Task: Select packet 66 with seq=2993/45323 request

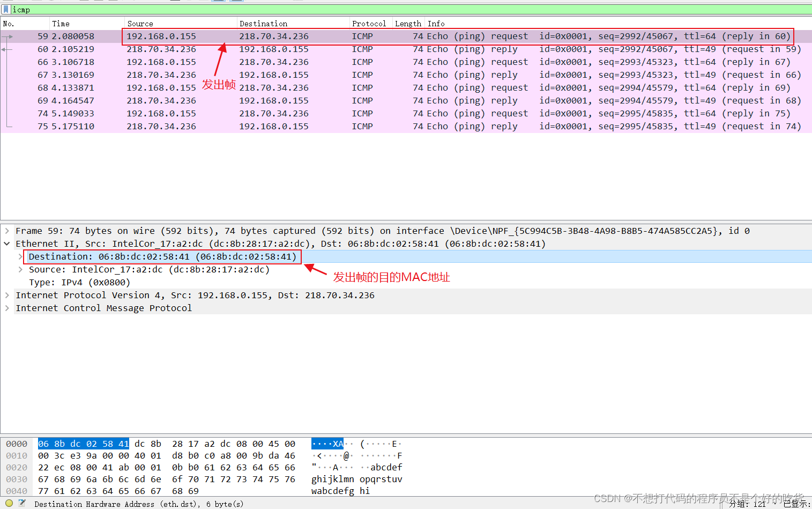Action: (406, 62)
